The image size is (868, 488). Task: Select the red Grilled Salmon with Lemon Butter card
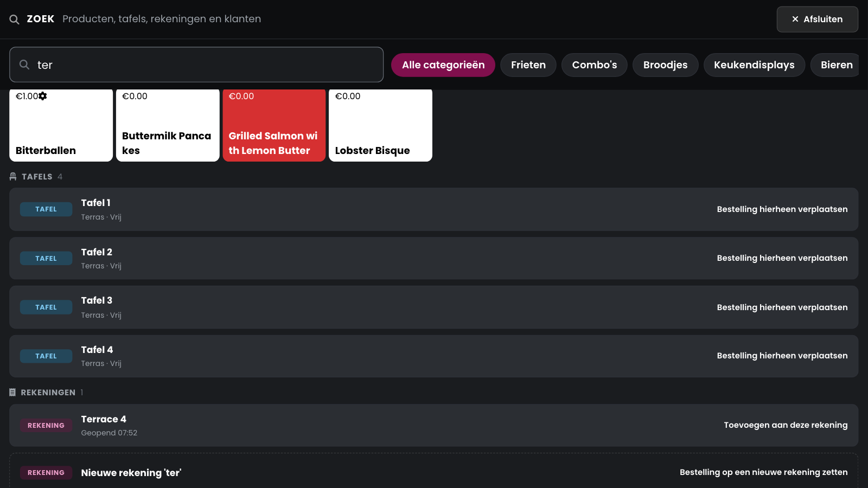[x=274, y=125]
